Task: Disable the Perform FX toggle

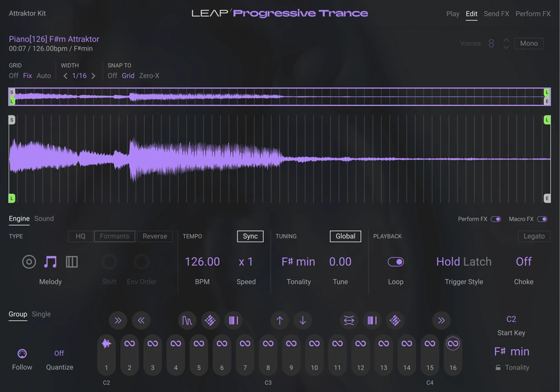Action: (x=496, y=219)
